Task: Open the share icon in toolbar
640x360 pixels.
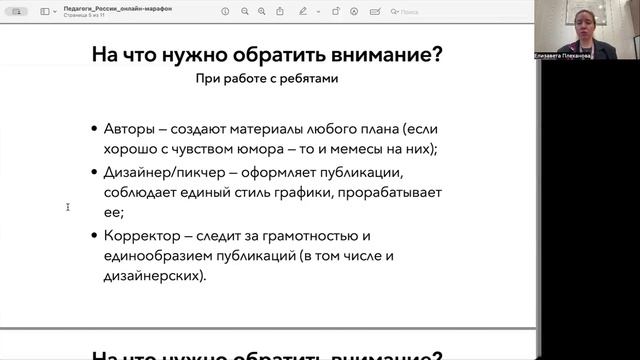Action: click(x=280, y=11)
